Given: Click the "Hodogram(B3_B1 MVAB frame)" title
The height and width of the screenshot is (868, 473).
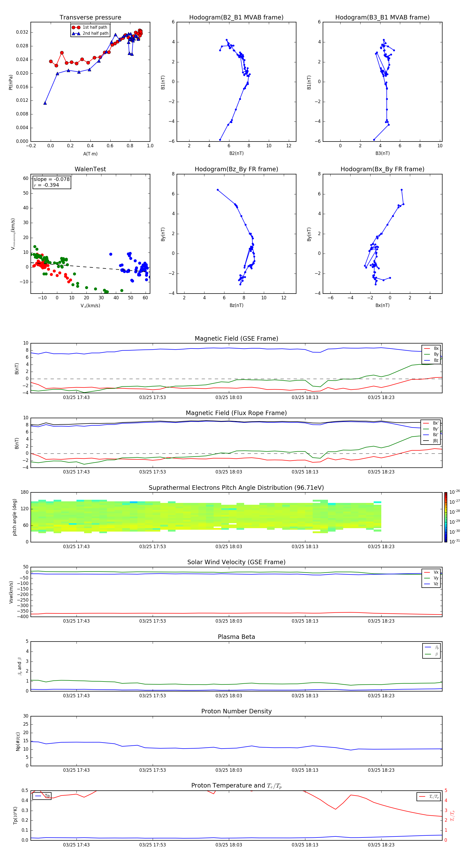Looking at the screenshot, I should [382, 17].
